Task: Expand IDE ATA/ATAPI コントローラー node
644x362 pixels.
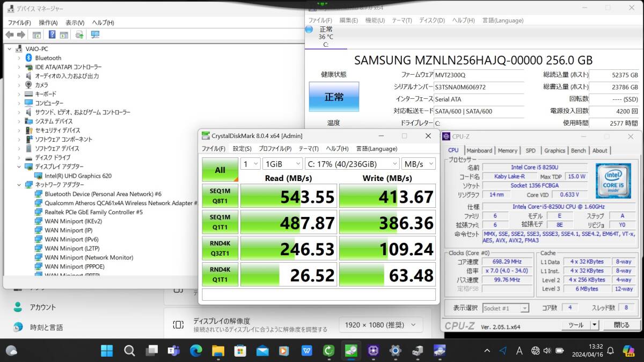Action: (19, 67)
